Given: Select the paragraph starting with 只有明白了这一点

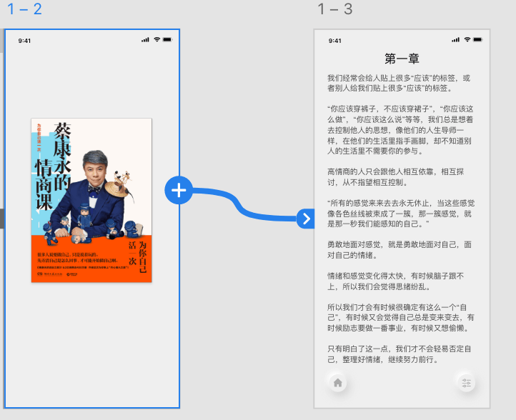Looking at the screenshot, I should [399, 354].
